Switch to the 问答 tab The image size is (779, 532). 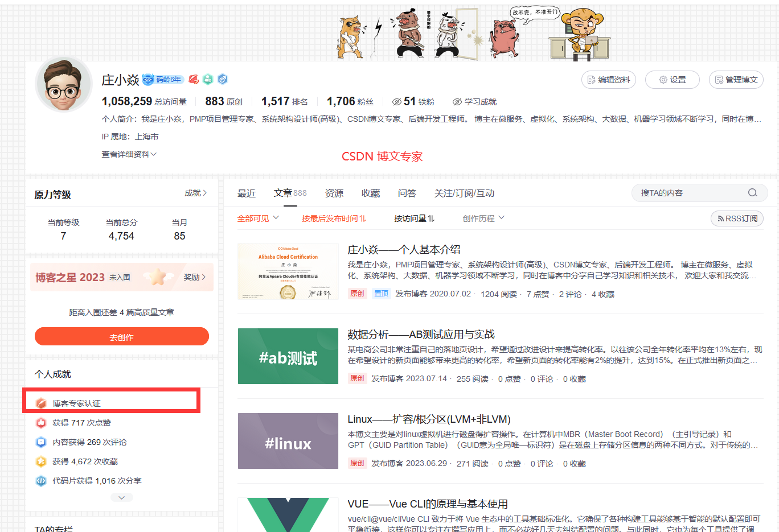coord(407,193)
